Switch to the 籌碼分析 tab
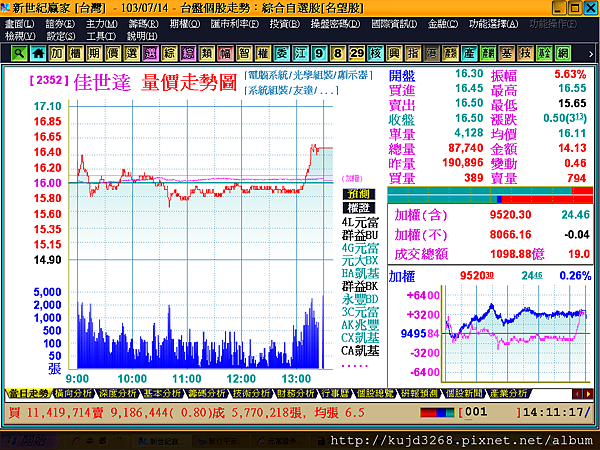 (x=207, y=393)
